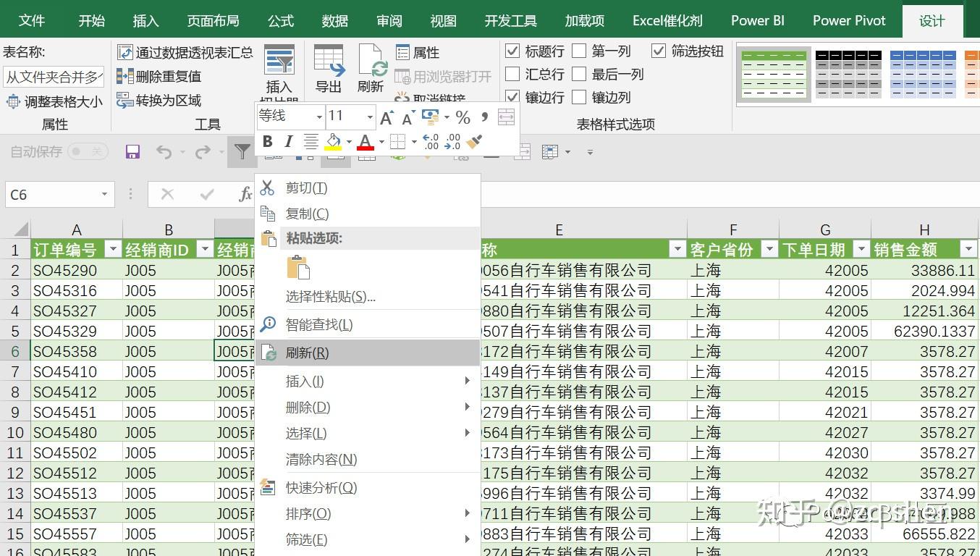Select the blue table style thumbnail
This screenshot has height=556, width=980.
(922, 75)
